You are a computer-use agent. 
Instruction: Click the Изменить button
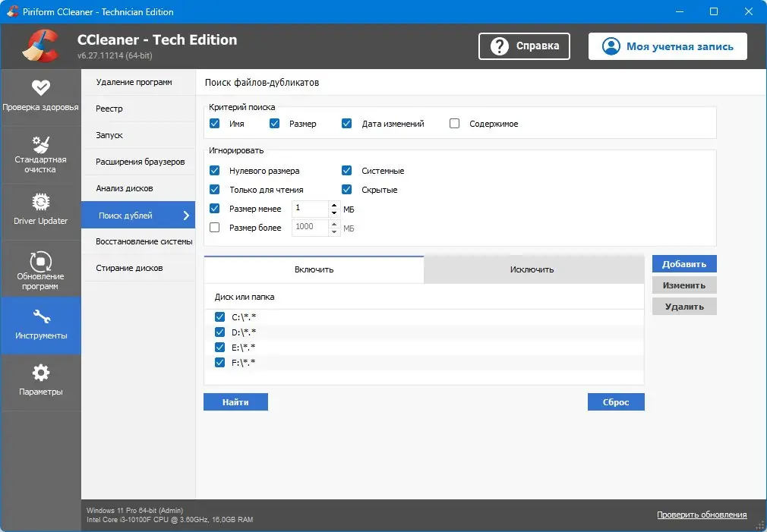[x=684, y=285]
